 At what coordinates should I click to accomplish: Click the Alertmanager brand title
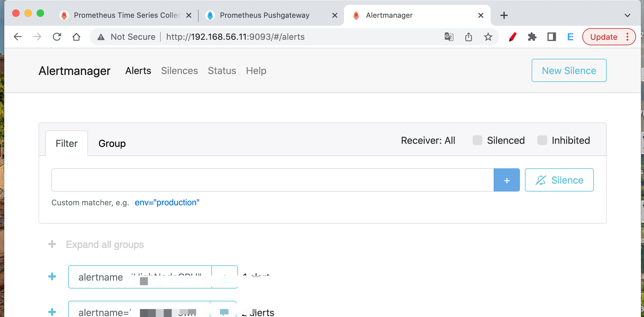[x=74, y=71]
